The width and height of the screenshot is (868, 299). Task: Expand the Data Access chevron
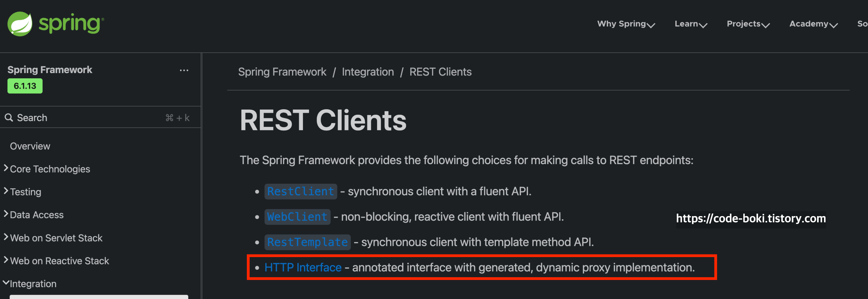[6, 213]
